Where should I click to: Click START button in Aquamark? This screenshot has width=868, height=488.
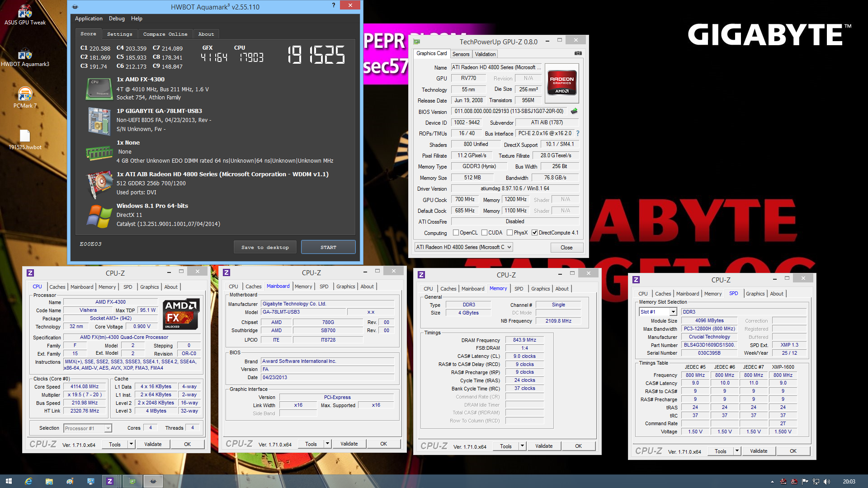click(x=328, y=247)
